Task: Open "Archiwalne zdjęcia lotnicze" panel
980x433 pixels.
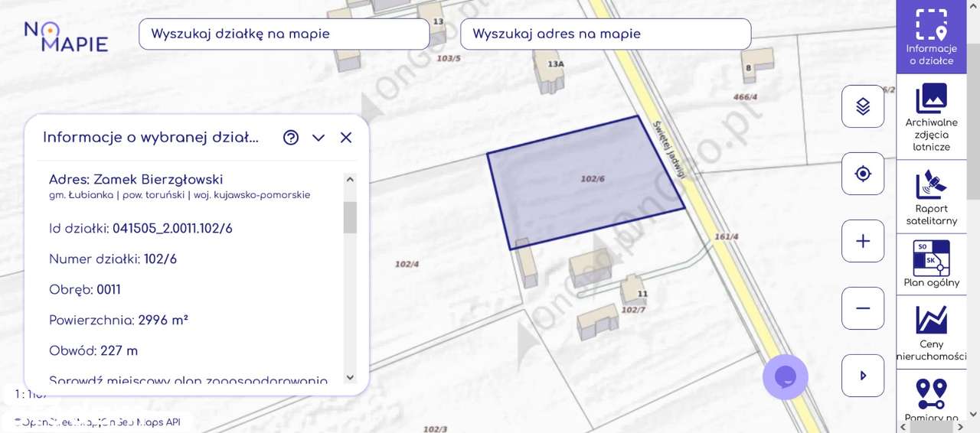Action: click(931, 117)
